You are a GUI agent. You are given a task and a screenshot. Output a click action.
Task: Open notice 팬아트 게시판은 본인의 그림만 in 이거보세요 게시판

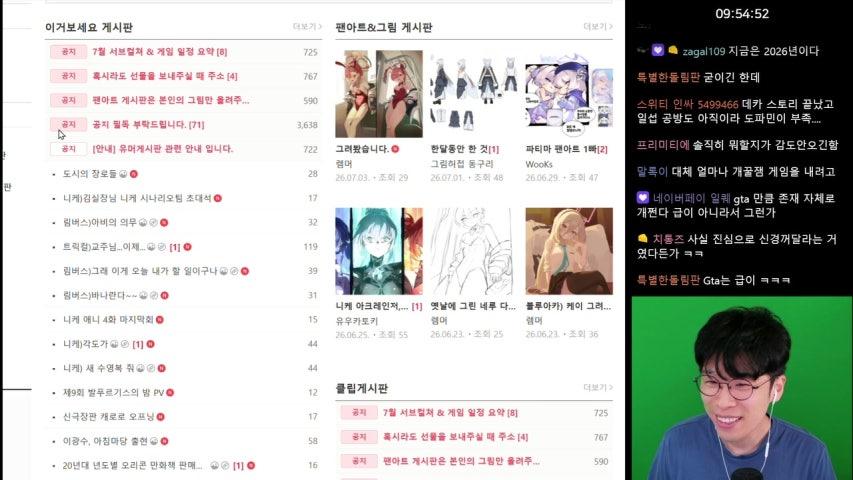point(171,100)
